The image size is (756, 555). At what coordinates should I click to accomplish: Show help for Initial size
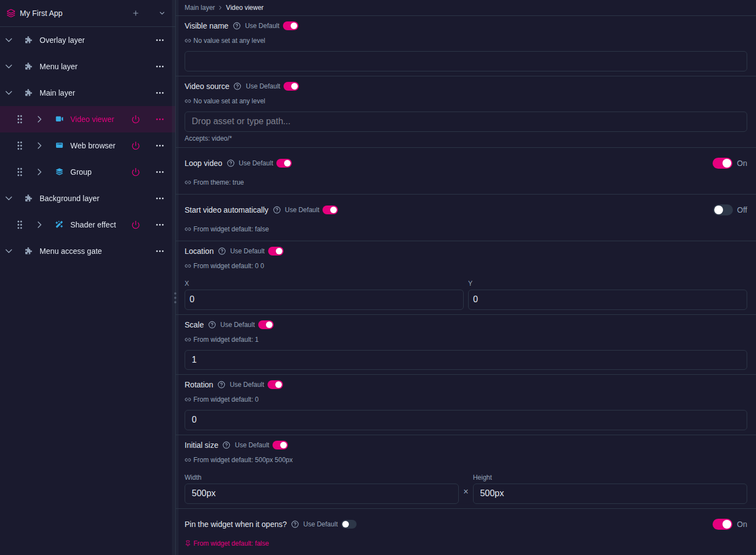226,445
